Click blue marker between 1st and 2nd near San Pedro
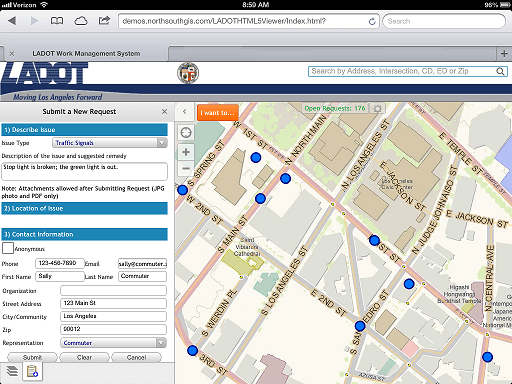The height and width of the screenshot is (384, 512). coord(409,284)
